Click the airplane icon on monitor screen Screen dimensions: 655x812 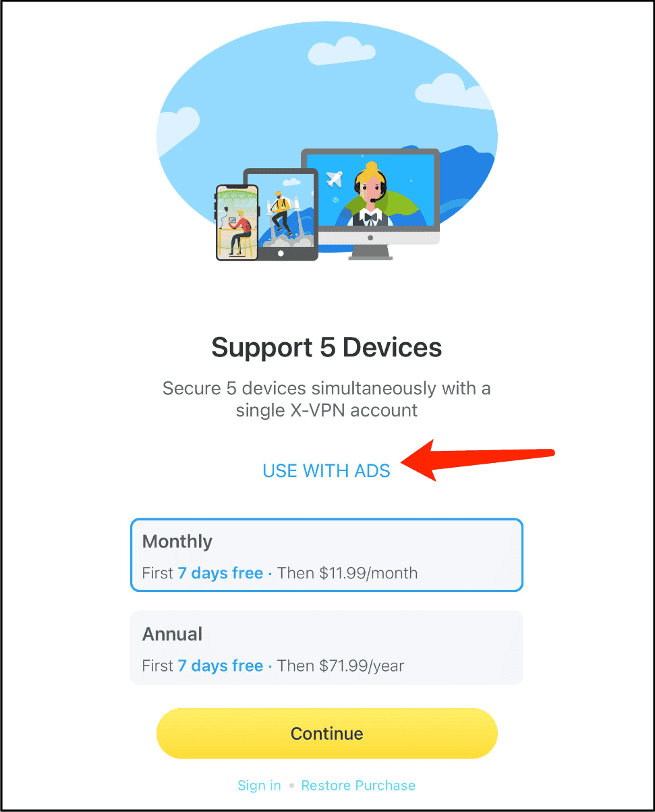pos(335,180)
